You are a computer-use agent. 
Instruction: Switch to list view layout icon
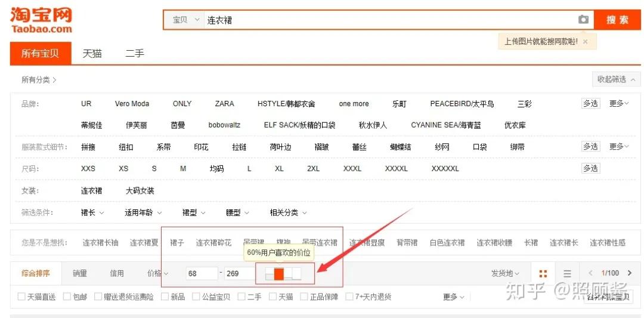pyautogui.click(x=567, y=274)
